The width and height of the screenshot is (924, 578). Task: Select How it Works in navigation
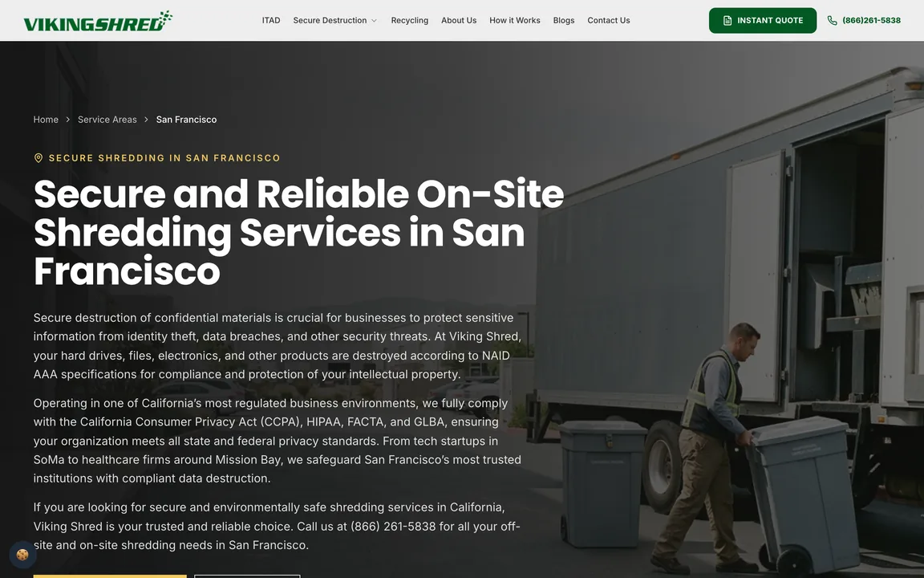(x=514, y=20)
